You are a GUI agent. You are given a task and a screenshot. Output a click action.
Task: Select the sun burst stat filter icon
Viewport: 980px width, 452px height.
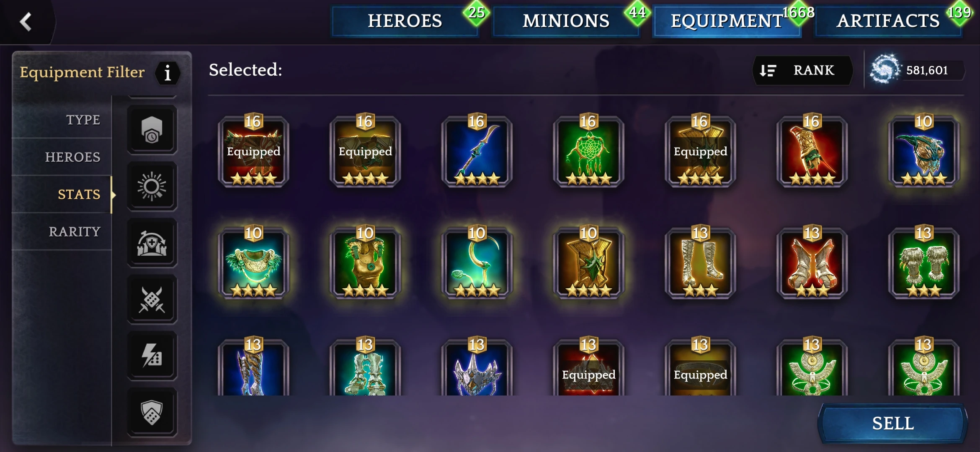coord(152,186)
